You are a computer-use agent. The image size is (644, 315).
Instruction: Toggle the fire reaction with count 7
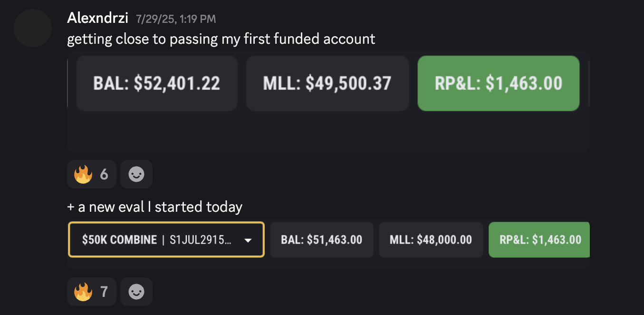(92, 292)
